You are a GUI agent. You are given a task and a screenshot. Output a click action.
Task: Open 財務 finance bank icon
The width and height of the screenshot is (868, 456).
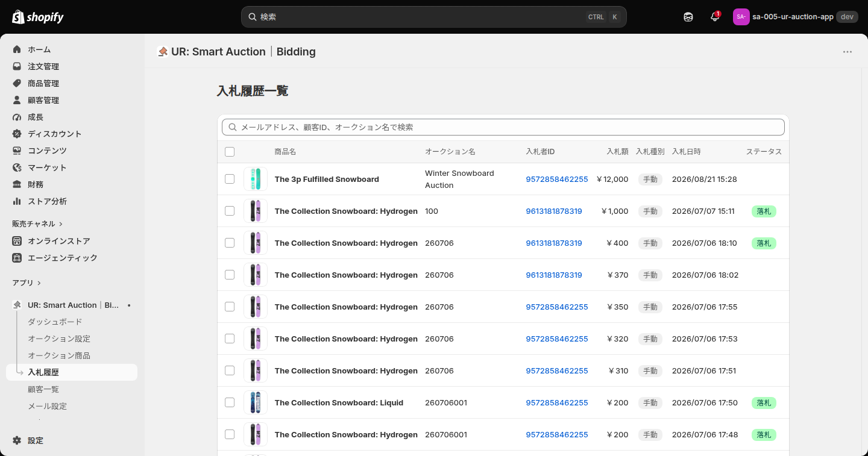[x=17, y=184]
